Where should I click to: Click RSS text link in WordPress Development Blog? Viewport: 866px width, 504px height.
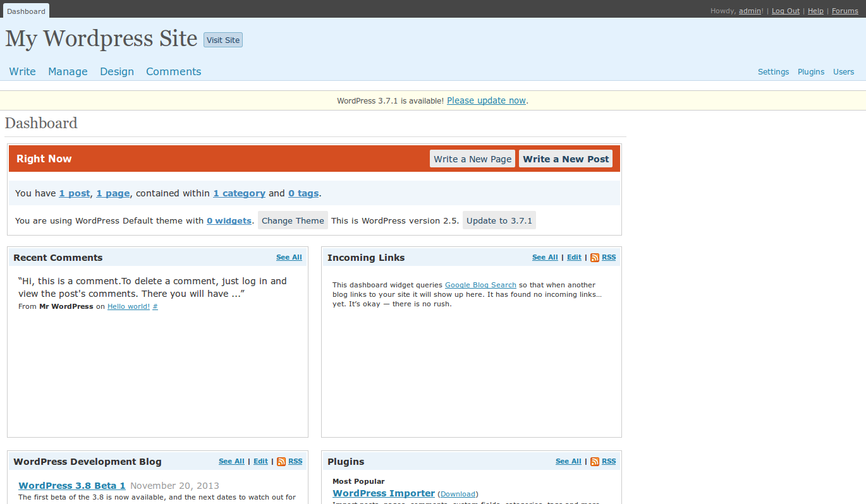pyautogui.click(x=295, y=461)
